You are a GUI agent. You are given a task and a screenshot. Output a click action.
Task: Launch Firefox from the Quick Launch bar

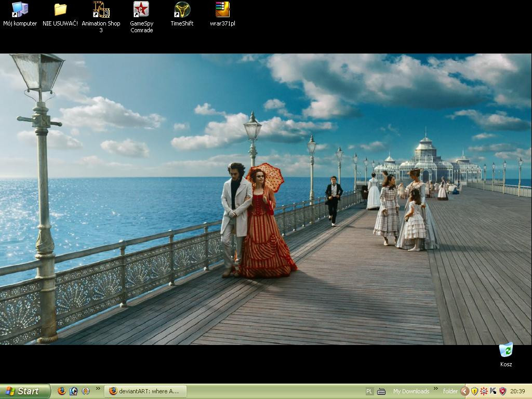tap(62, 391)
